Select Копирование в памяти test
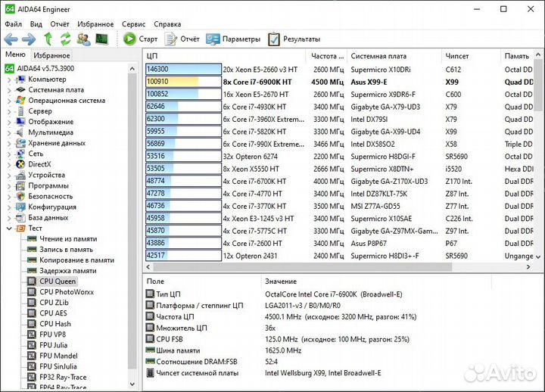Viewport: 545px width, 392px height. pyautogui.click(x=76, y=260)
